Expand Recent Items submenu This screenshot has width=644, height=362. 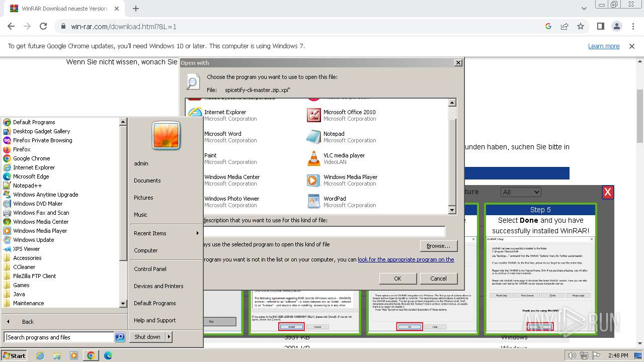point(166,233)
